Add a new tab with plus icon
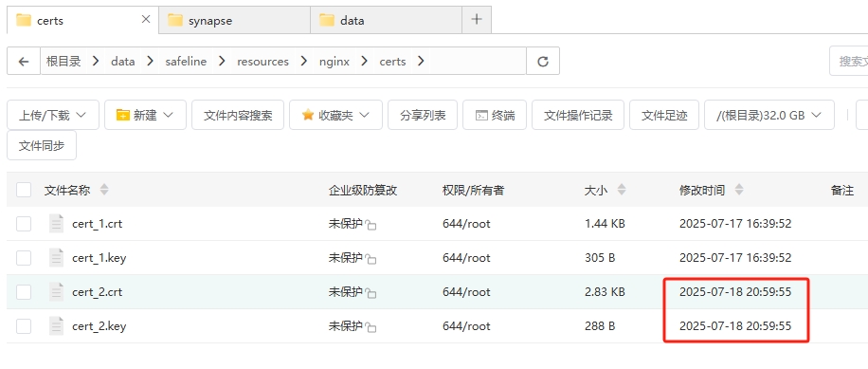The image size is (868, 369). (x=476, y=20)
